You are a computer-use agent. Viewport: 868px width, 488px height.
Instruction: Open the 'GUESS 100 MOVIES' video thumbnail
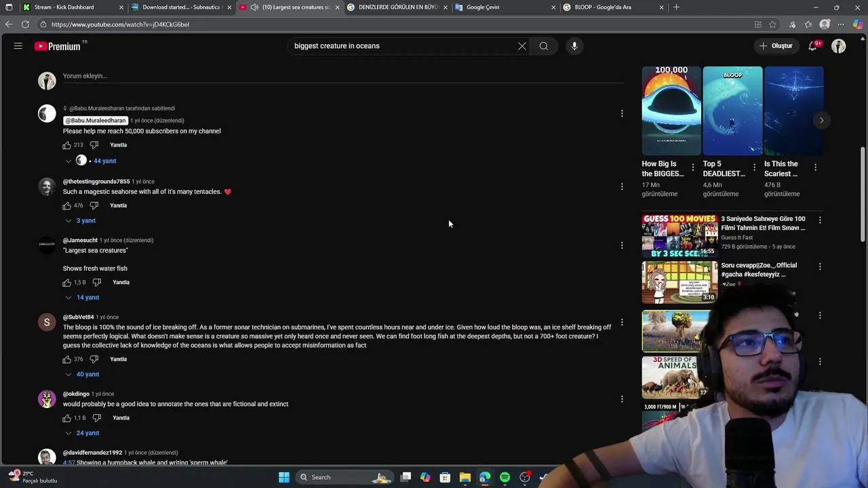click(x=679, y=236)
